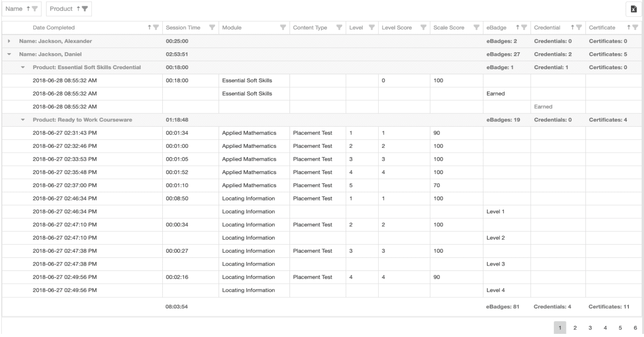
Task: Open the Module column filter
Action: click(x=282, y=28)
